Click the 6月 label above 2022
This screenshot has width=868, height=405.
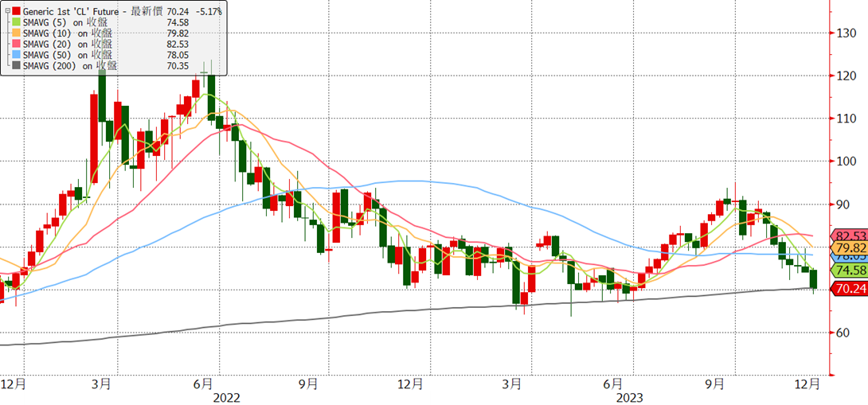pyautogui.click(x=204, y=383)
